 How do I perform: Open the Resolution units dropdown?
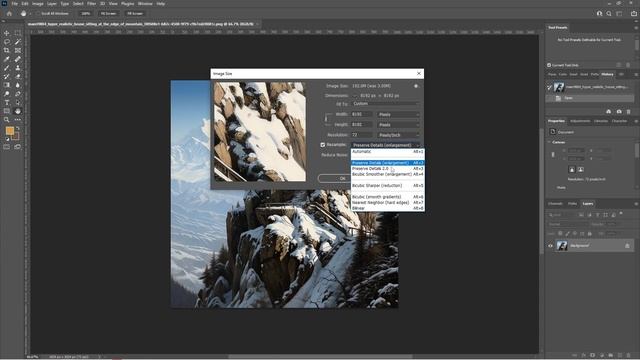(x=398, y=135)
